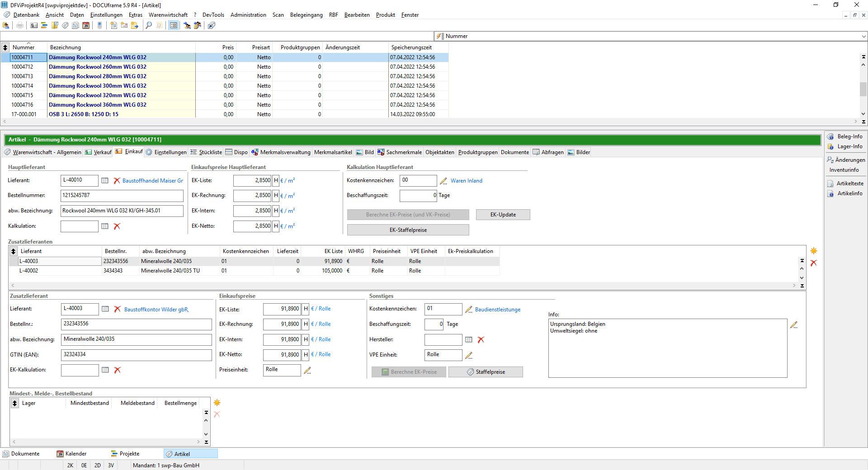Open lookup next to Zusatzlieferant L-40003 field
This screenshot has width=868, height=470.
(x=105, y=309)
